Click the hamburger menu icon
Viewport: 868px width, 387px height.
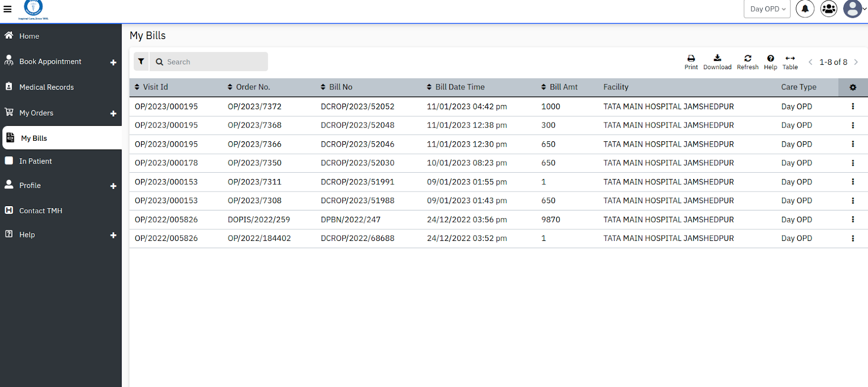7,9
